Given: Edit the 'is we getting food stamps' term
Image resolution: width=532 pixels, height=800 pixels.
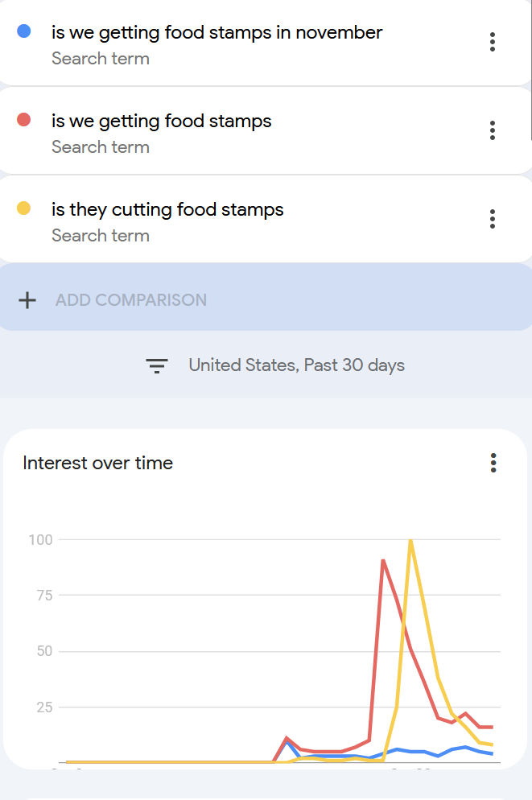Looking at the screenshot, I should (162, 122).
